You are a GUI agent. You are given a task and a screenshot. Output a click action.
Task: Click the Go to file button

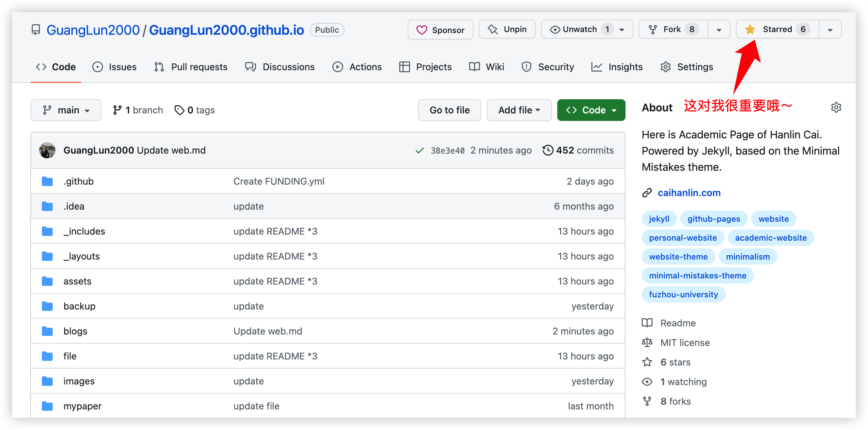(x=450, y=110)
